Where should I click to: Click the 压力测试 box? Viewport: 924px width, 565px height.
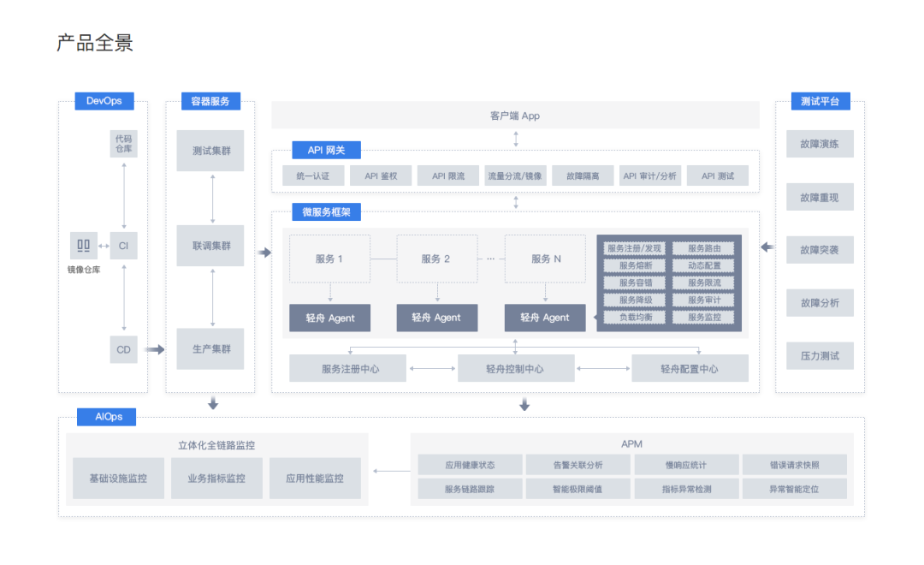point(820,355)
